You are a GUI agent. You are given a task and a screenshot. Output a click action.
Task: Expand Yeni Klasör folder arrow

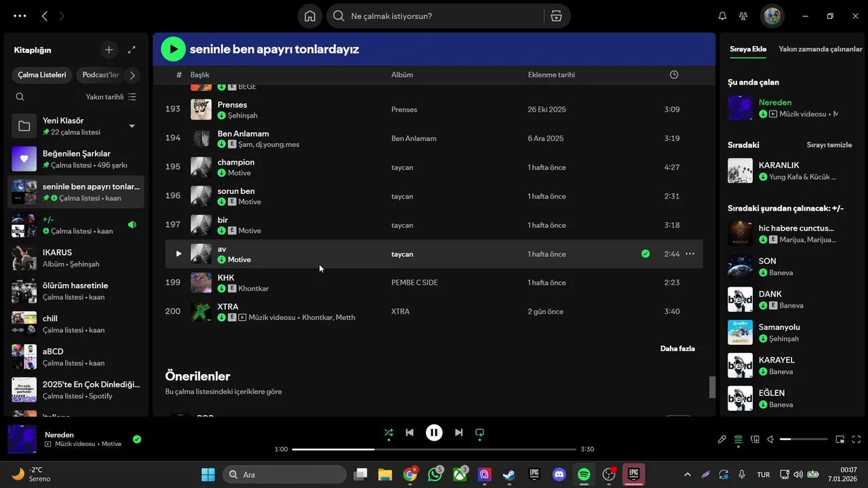point(132,126)
